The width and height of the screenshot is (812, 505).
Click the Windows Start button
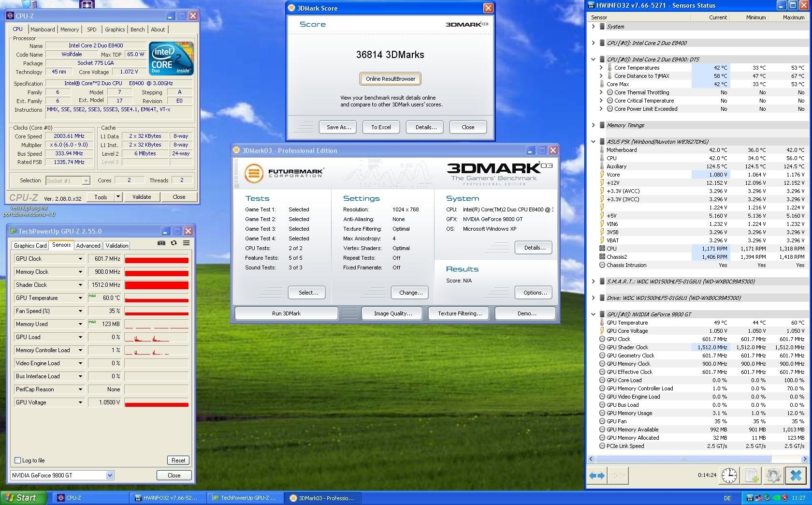point(24,498)
